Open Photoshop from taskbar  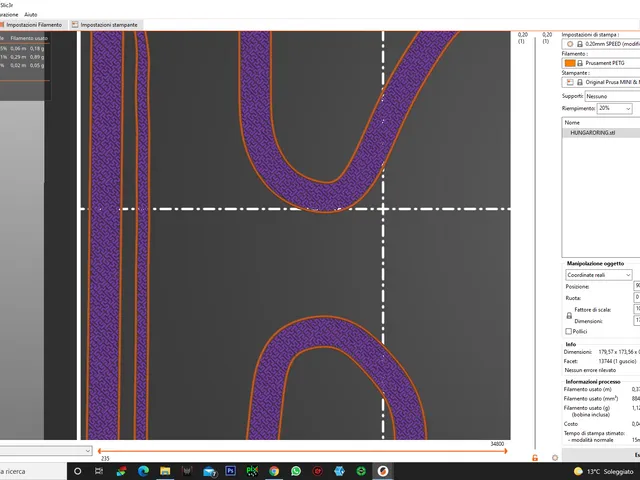coord(231,471)
